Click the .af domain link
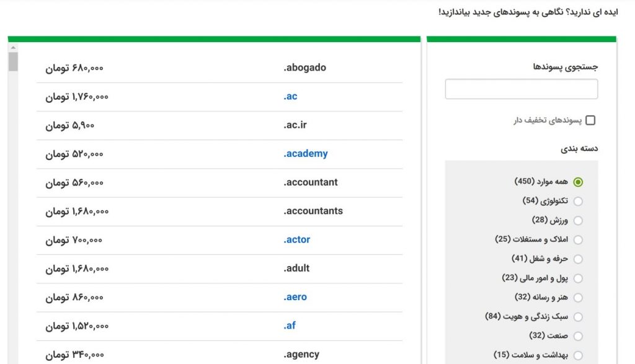Image resolution: width=635 pixels, height=364 pixels. [290, 326]
